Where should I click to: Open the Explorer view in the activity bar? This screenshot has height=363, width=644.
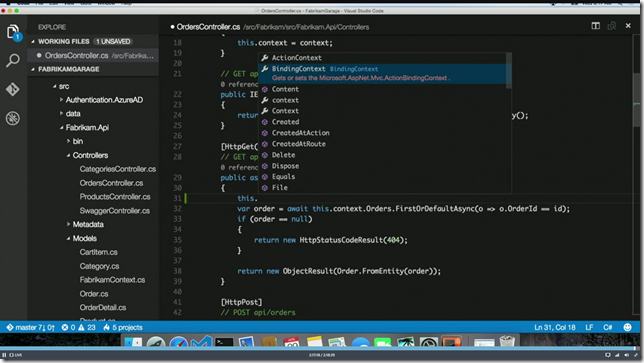point(13,32)
